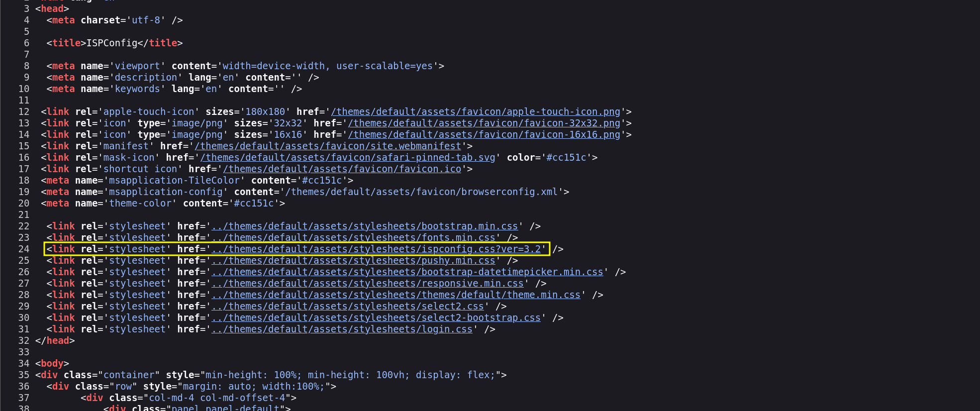Image resolution: width=980 pixels, height=411 pixels.
Task: Click line number 12 in the gutter
Action: point(24,112)
